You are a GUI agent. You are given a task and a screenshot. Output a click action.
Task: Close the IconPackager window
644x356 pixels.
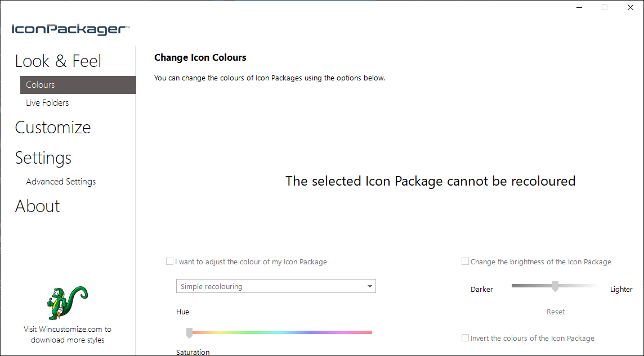pyautogui.click(x=630, y=8)
